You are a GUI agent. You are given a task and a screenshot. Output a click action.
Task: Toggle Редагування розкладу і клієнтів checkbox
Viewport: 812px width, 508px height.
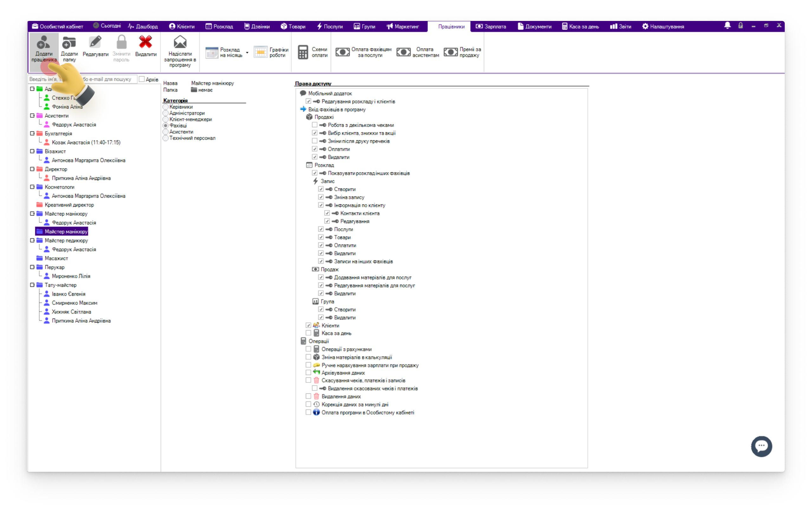[308, 102]
